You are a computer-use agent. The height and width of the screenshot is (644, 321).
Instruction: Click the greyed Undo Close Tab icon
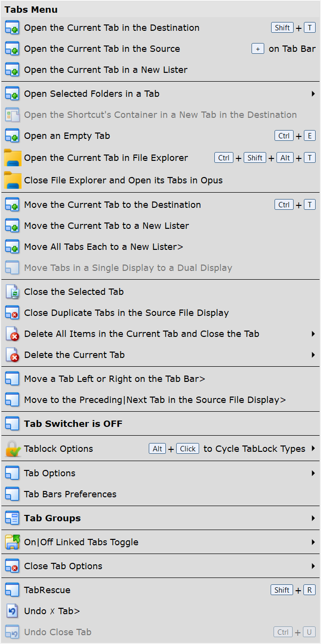12,632
